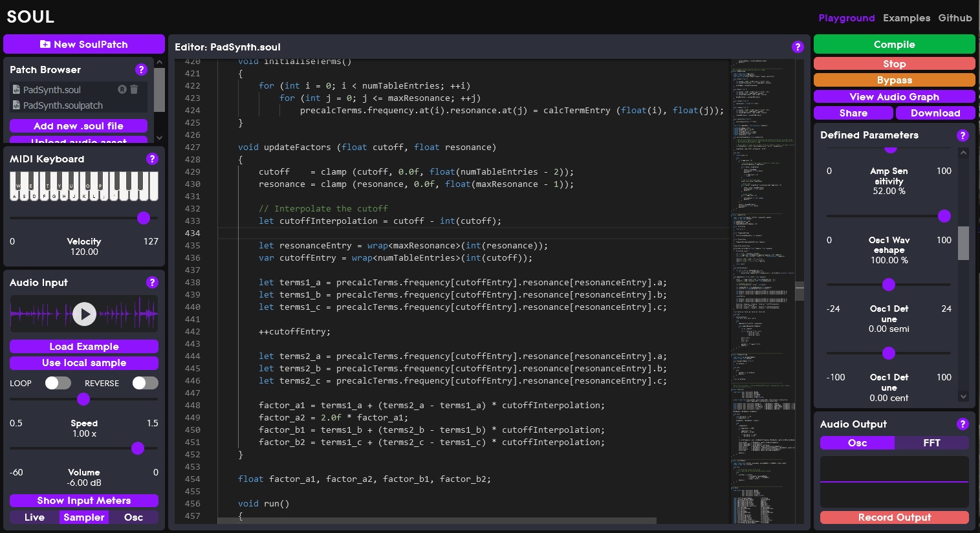Open Audio Output help icon

(963, 424)
